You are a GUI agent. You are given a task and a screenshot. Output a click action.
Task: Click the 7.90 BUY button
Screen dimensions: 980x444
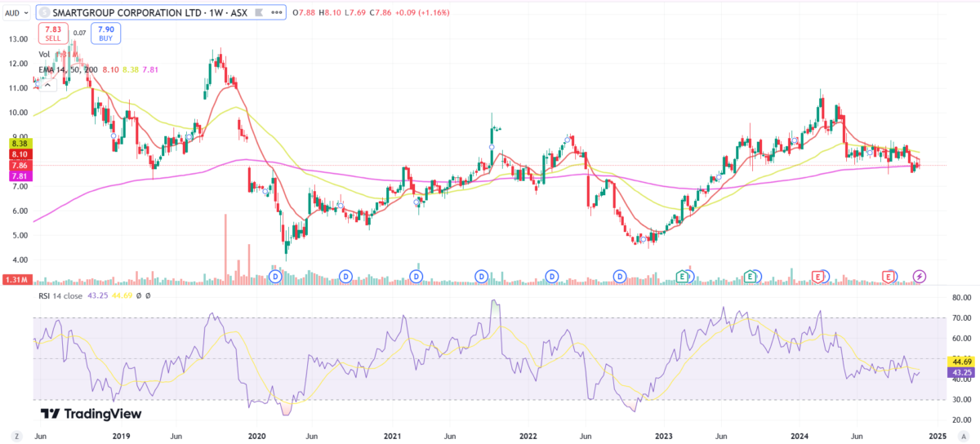point(106,33)
